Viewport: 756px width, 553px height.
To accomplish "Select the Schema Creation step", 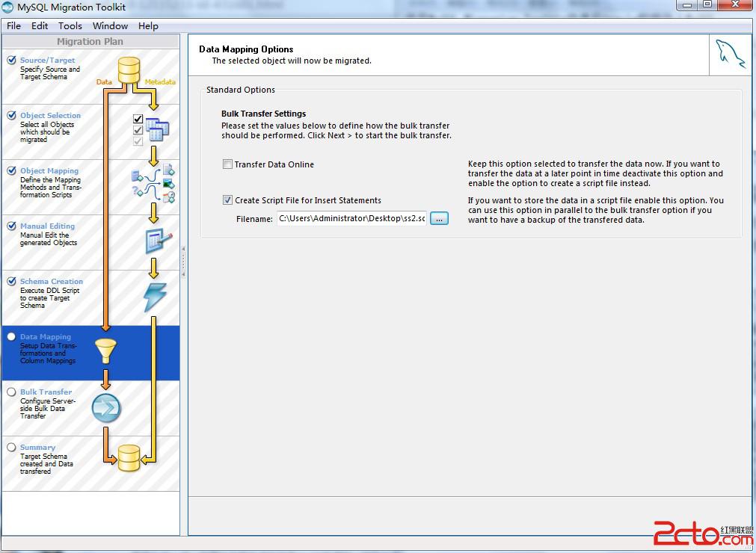I will coord(90,298).
